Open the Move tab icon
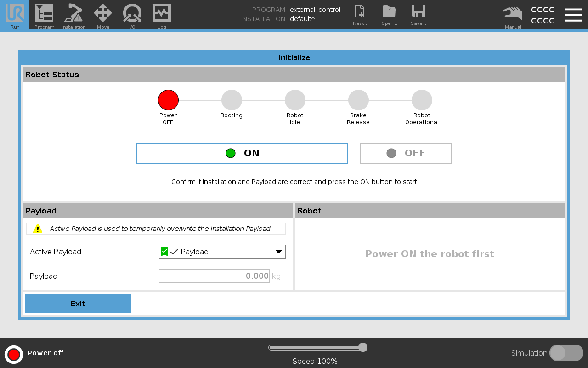The width and height of the screenshot is (588, 368). click(x=103, y=15)
